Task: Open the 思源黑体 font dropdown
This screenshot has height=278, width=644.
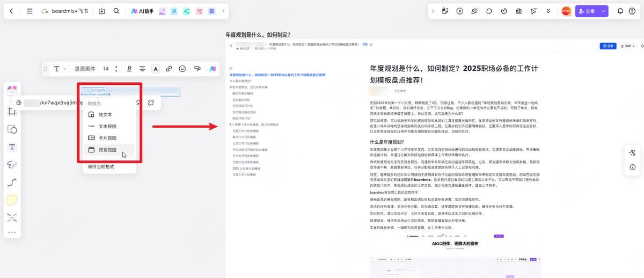Action: [x=85, y=69]
